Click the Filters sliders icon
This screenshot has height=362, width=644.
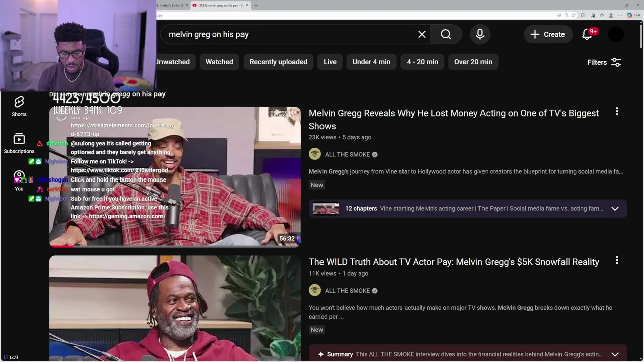click(616, 62)
